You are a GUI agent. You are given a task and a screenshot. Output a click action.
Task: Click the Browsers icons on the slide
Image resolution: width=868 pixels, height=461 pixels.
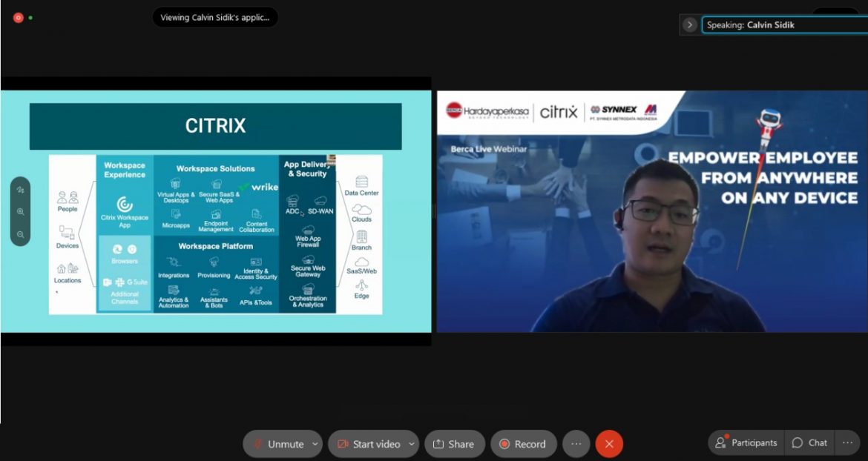[125, 249]
